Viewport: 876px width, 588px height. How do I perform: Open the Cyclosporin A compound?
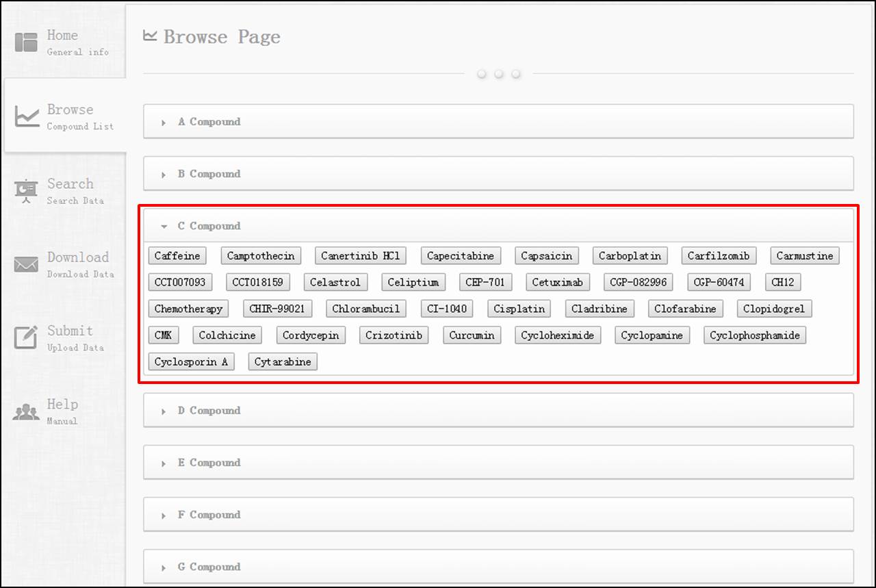(x=192, y=361)
